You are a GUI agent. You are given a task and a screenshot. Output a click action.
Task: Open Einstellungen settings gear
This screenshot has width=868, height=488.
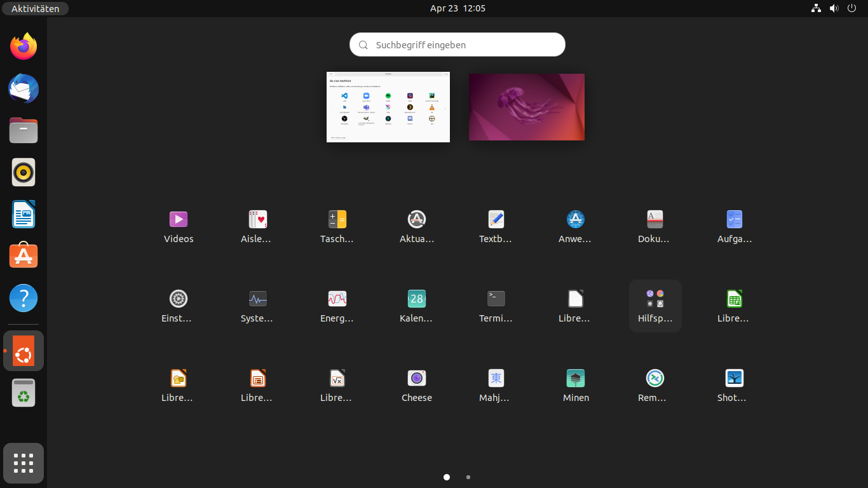[179, 306]
